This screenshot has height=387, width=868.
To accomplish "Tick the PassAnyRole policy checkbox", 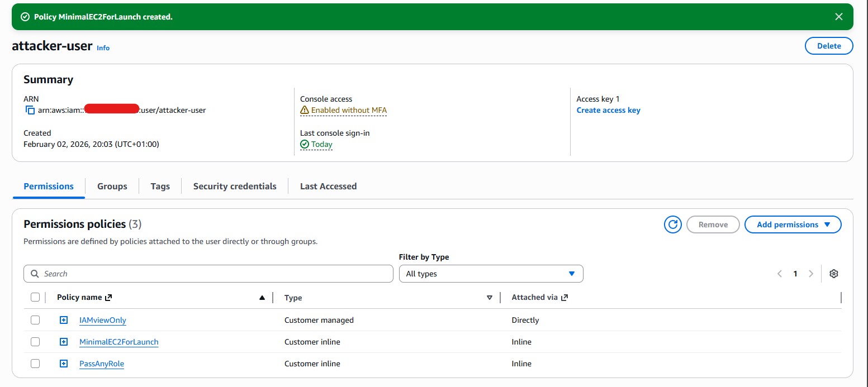I will 35,364.
